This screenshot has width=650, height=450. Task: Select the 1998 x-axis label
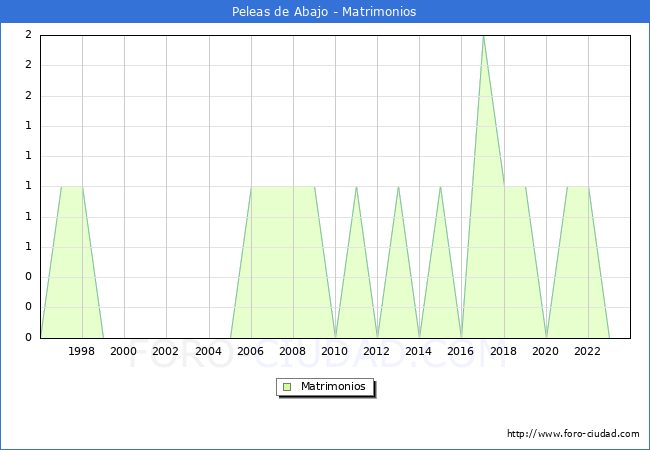tap(82, 351)
